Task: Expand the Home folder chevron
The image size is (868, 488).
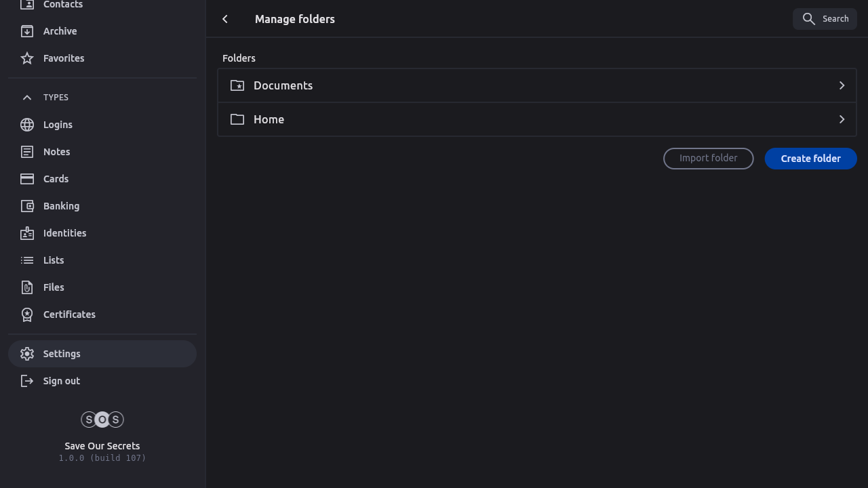Action: [x=842, y=119]
